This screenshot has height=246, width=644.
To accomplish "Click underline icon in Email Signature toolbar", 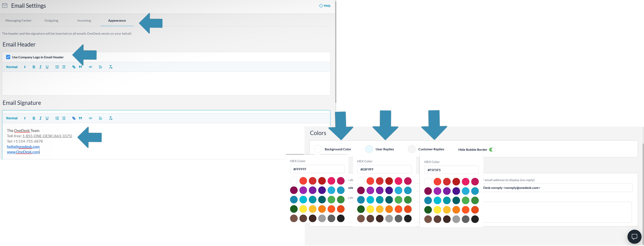I will 47,118.
